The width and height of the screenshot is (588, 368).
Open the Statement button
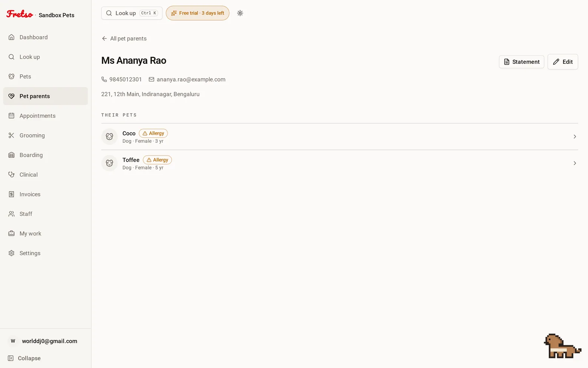(522, 62)
